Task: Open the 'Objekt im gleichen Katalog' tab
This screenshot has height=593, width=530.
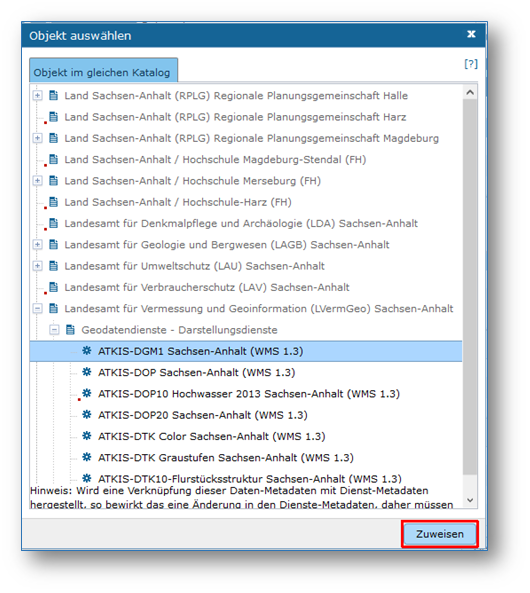Action: pyautogui.click(x=103, y=70)
